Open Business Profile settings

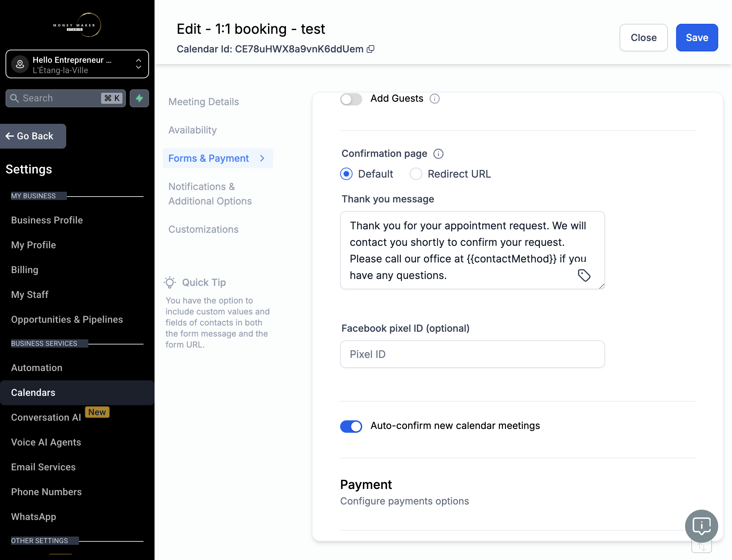click(47, 220)
